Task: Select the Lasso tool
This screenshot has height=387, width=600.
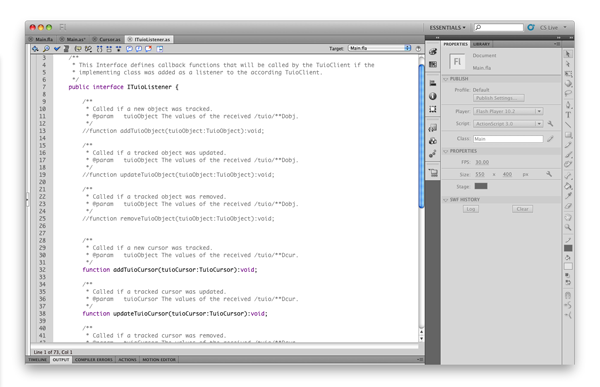Action: [568, 93]
